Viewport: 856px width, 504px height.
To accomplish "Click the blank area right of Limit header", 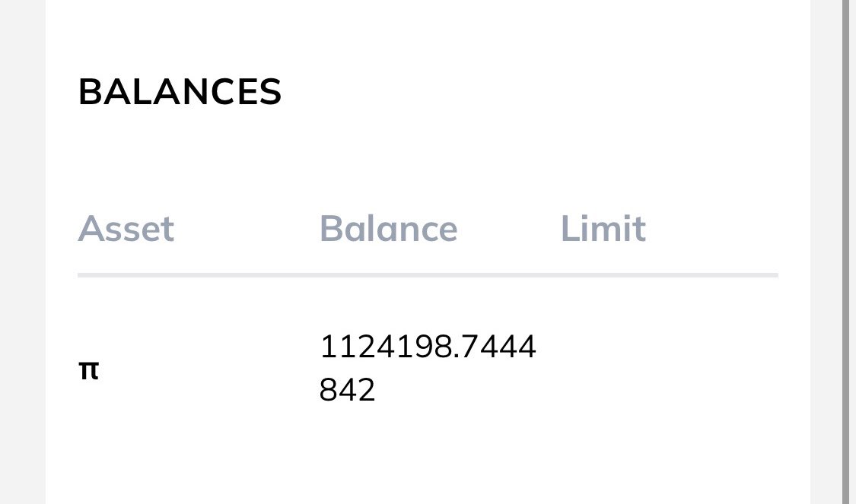I will pos(715,229).
